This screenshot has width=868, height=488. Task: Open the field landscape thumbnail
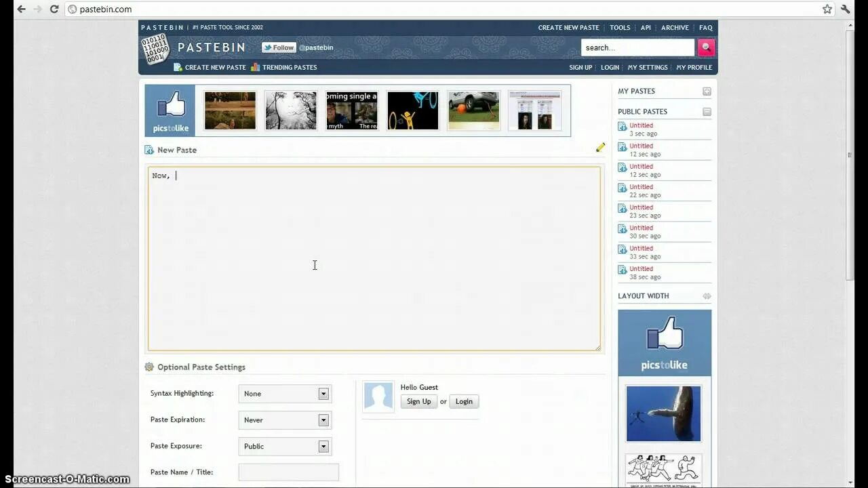coord(230,110)
